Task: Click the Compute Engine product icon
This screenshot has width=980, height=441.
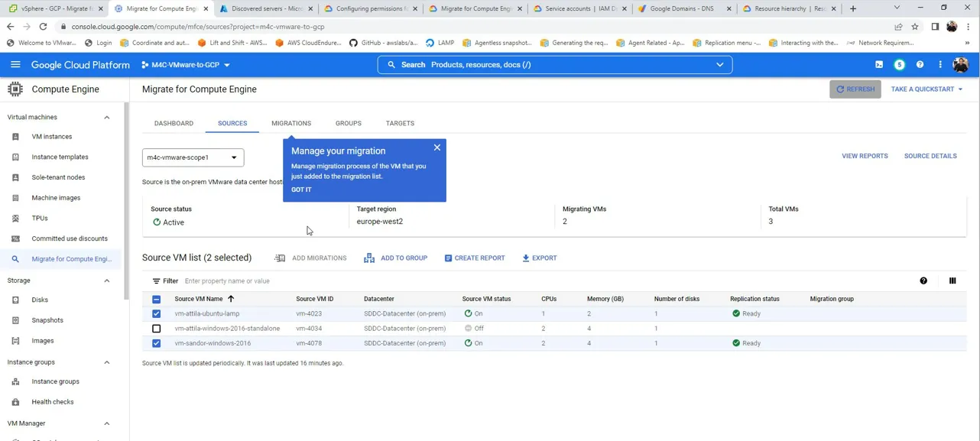Action: click(x=15, y=89)
